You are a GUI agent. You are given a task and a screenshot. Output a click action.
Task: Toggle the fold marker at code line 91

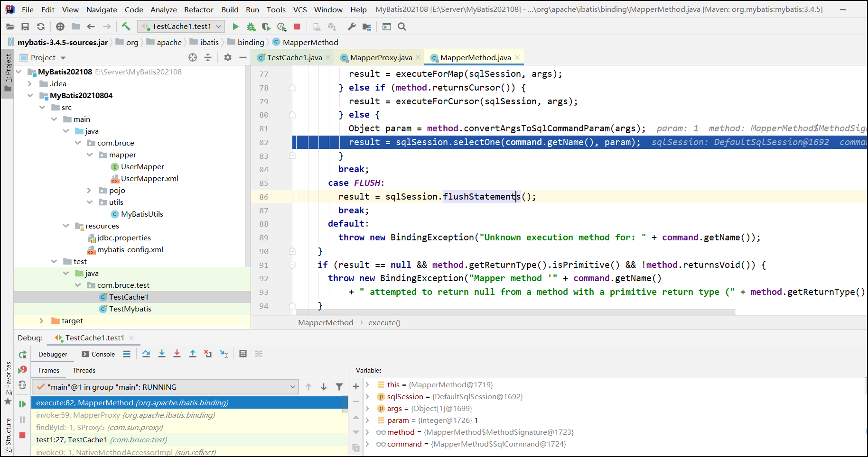coord(292,265)
